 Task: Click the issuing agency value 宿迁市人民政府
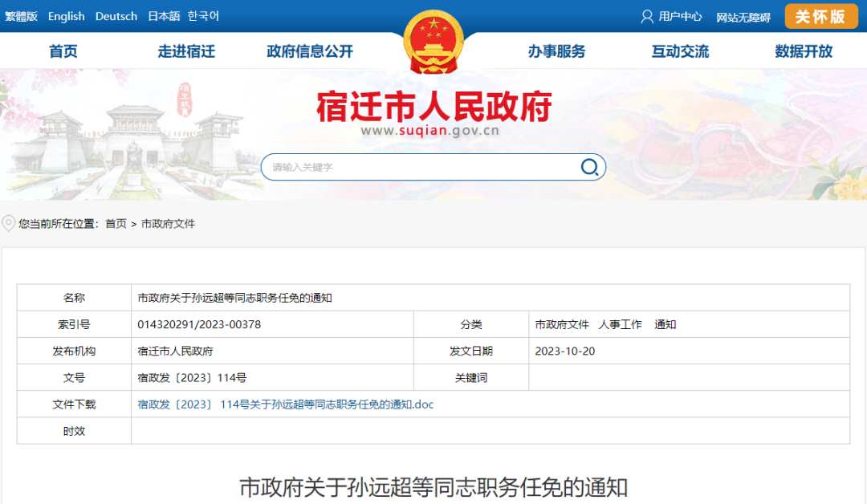coord(175,351)
